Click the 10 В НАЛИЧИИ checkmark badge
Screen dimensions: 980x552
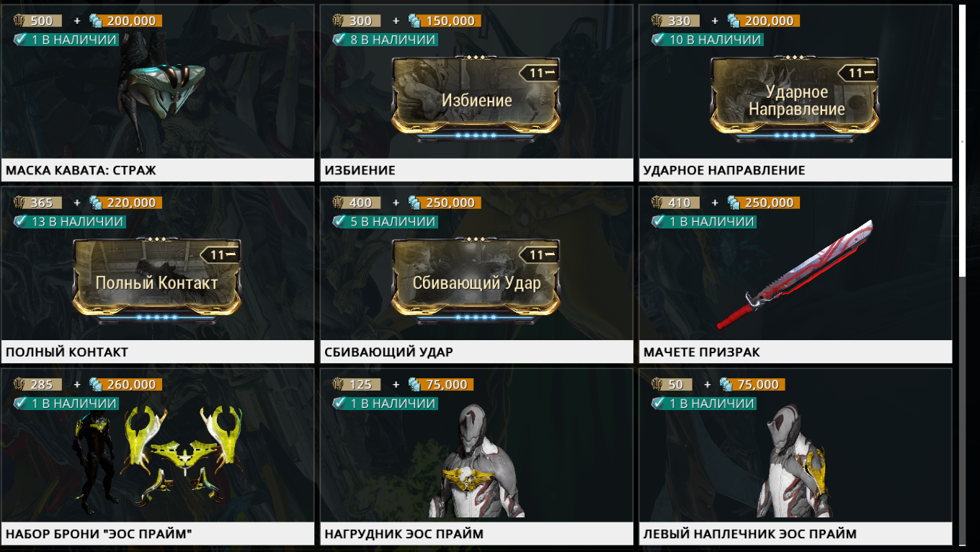point(658,40)
